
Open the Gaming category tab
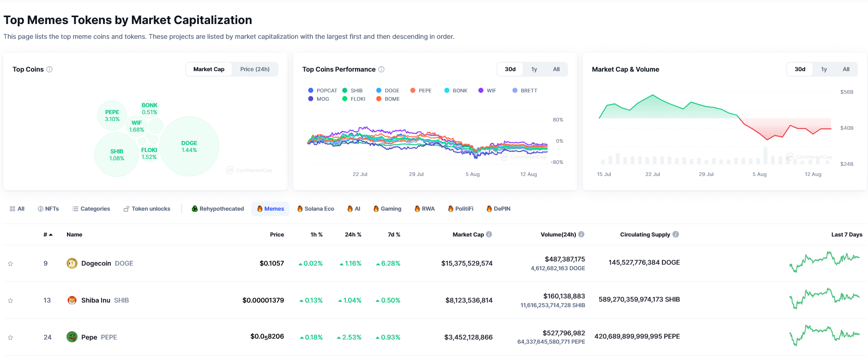point(387,209)
